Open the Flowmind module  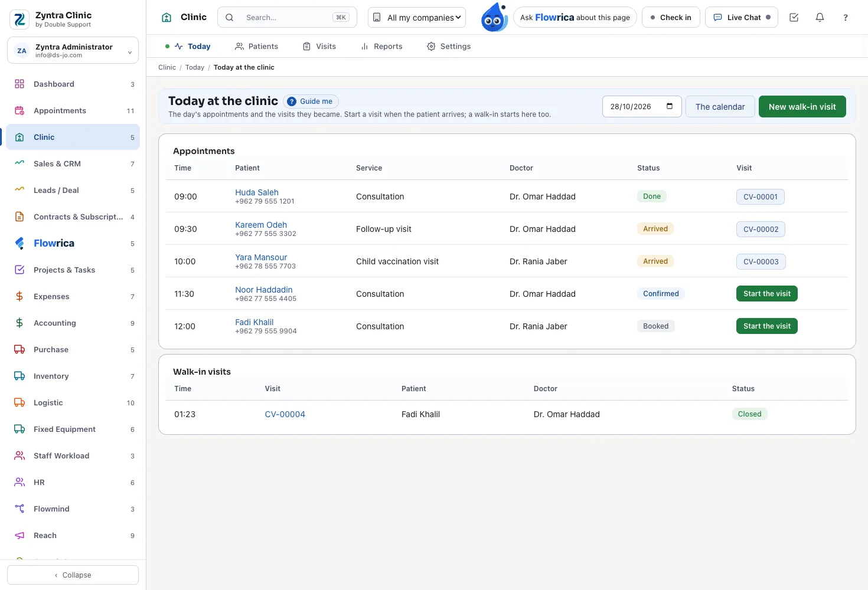click(73, 509)
